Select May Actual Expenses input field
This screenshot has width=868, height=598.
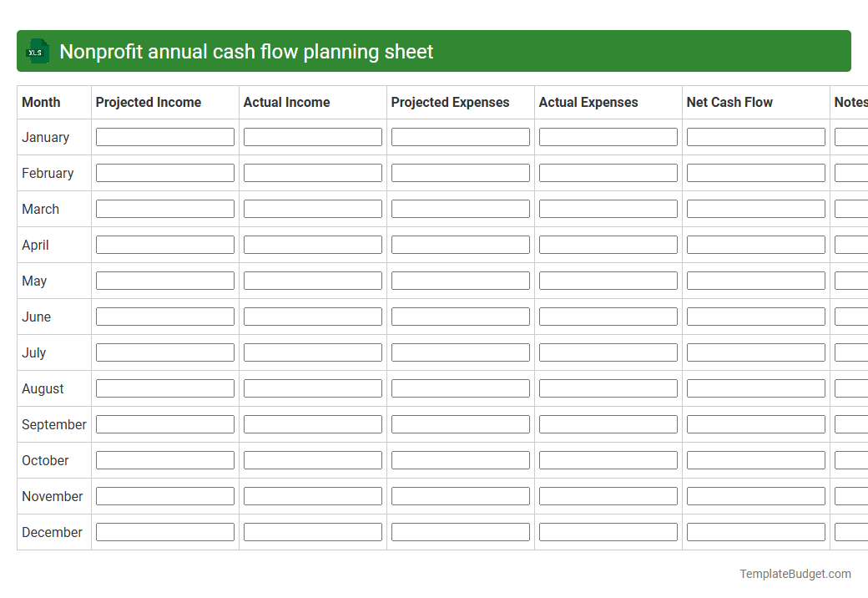[608, 280]
